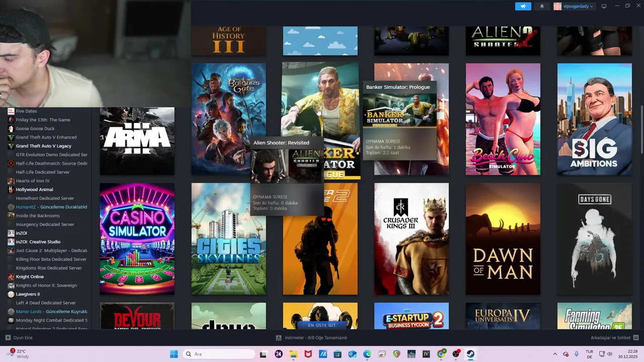Select Knights of Honor II: Sovereign
The height and width of the screenshot is (362, 644).
point(45,286)
